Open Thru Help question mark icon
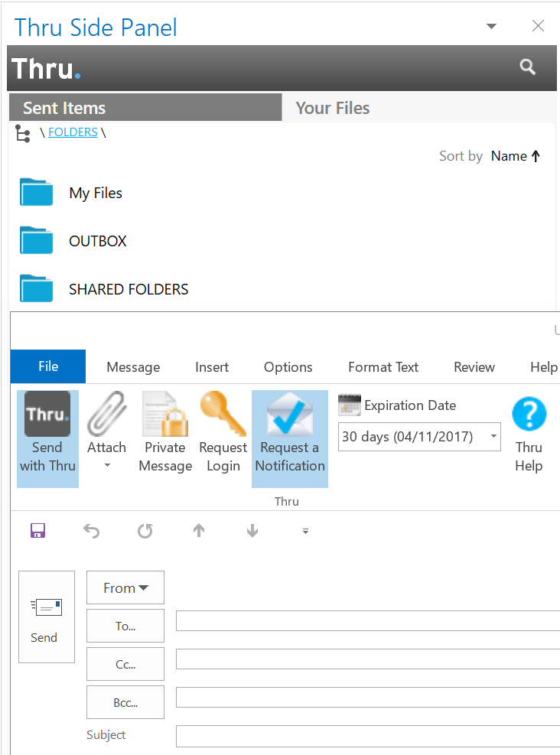Image resolution: width=560 pixels, height=755 pixels. pos(529,416)
